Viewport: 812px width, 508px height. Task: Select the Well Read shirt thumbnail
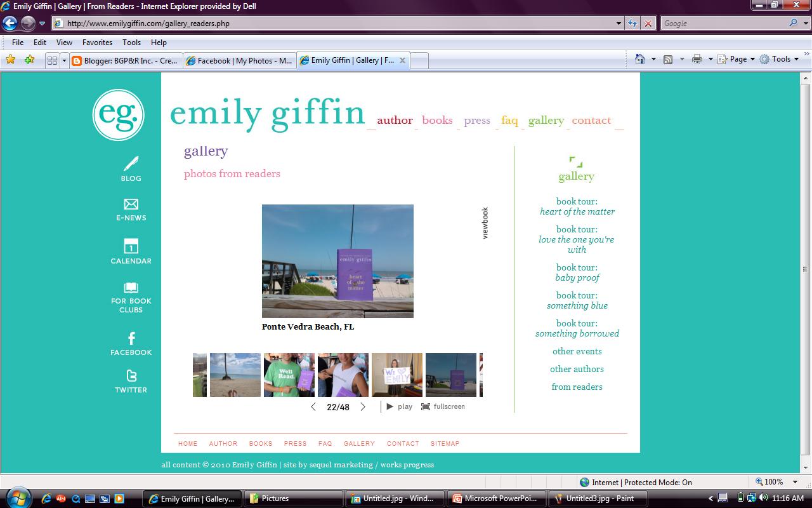tap(289, 375)
